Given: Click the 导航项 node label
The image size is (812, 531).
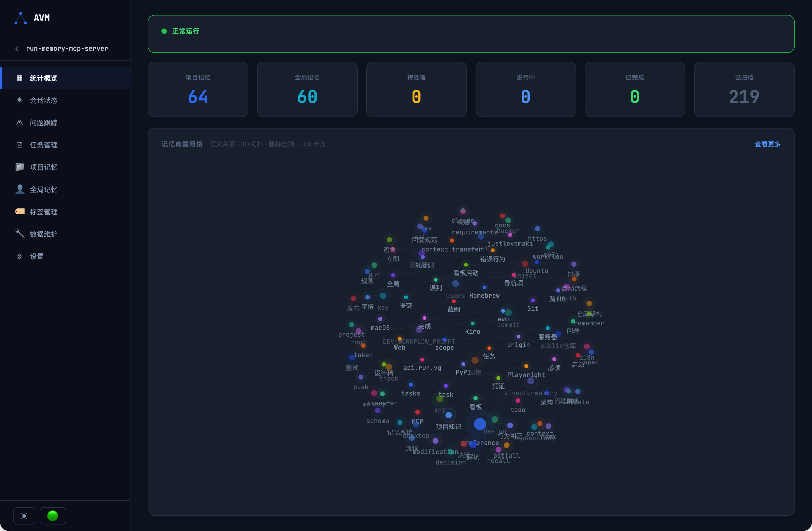Looking at the screenshot, I should pyautogui.click(x=513, y=283).
